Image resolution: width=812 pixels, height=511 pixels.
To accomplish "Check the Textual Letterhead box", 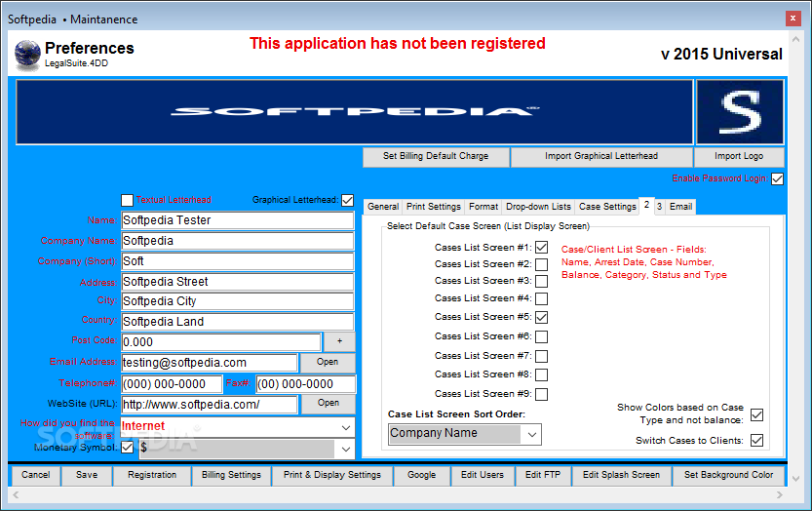I will (x=127, y=200).
